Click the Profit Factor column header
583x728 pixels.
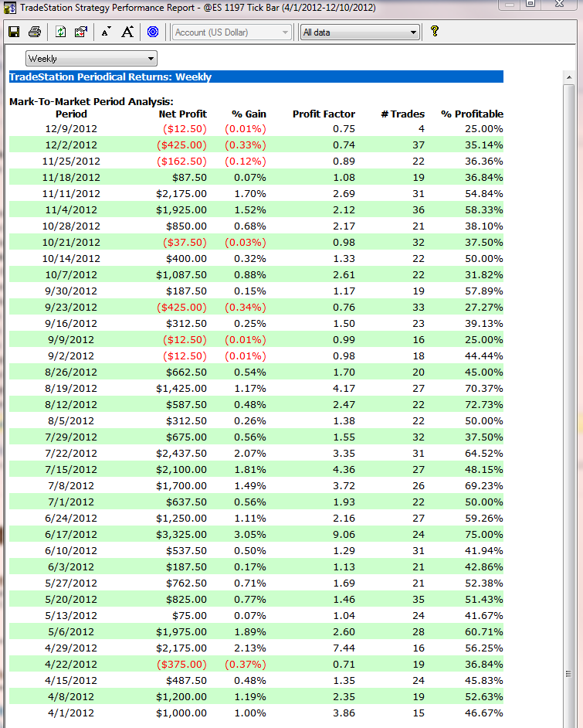point(324,114)
